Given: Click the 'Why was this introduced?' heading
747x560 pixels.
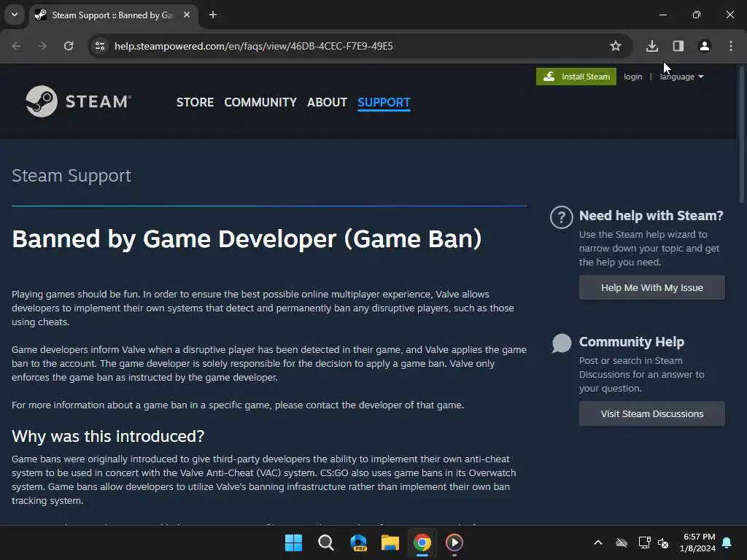Looking at the screenshot, I should point(108,436).
